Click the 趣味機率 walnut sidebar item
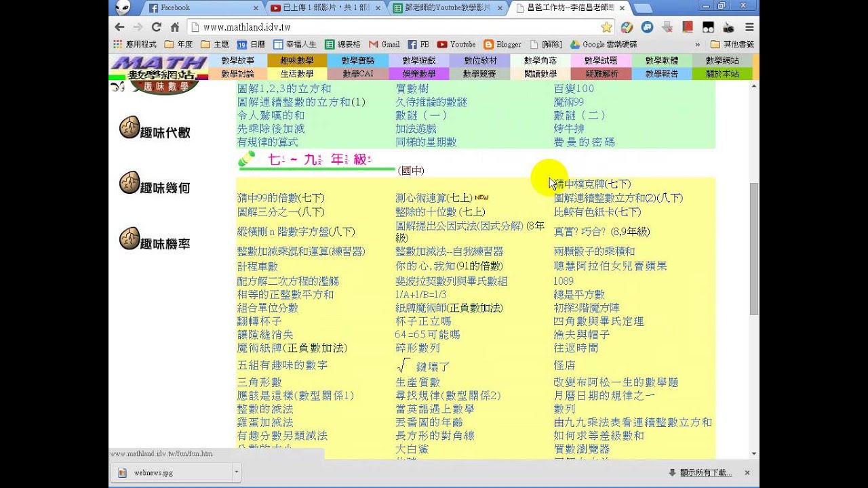 (x=155, y=240)
